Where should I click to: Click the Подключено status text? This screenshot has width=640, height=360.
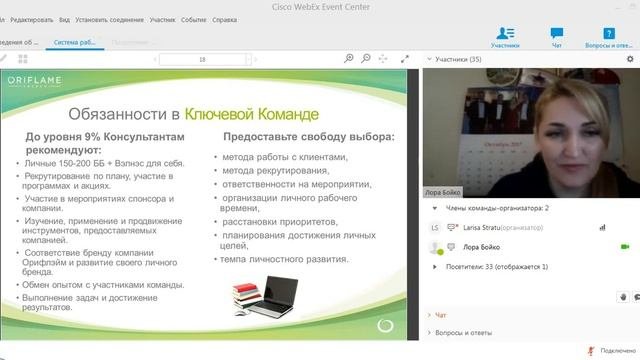tap(618, 351)
